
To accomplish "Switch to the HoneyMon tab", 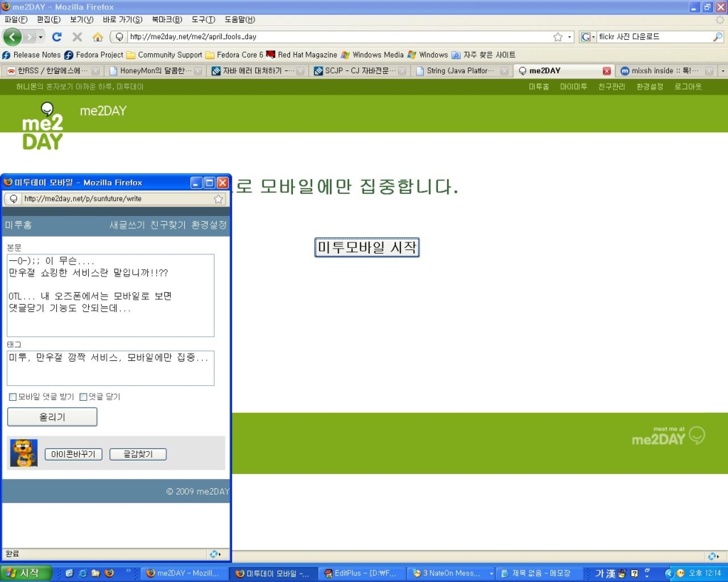I will 155,71.
